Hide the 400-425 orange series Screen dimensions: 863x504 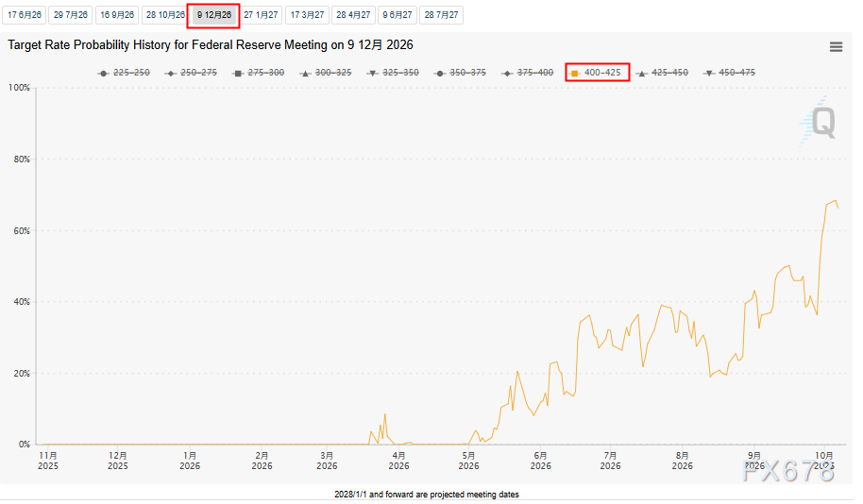tap(597, 73)
